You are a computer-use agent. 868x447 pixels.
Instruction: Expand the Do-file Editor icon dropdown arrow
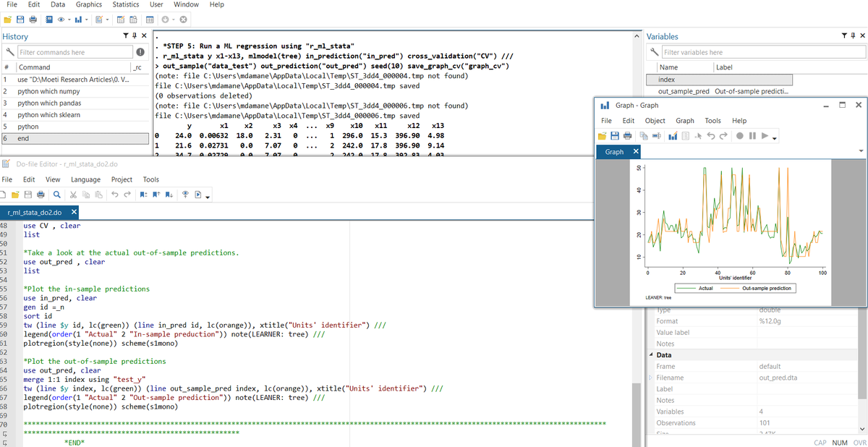(x=108, y=19)
